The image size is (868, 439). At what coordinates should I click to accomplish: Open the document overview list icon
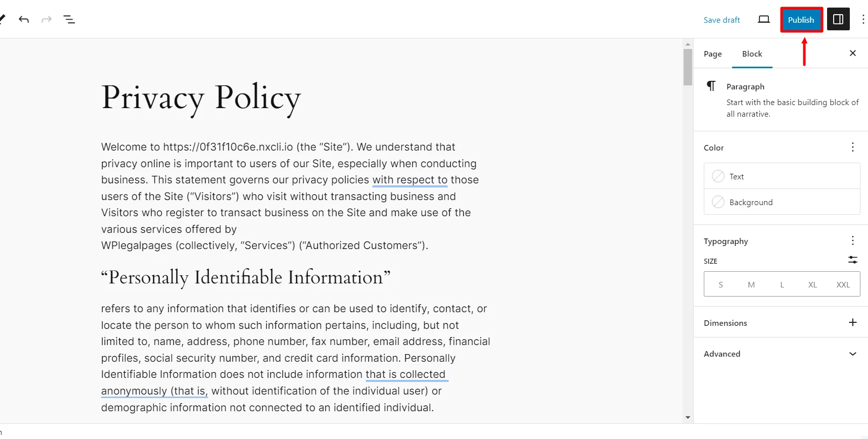point(69,19)
